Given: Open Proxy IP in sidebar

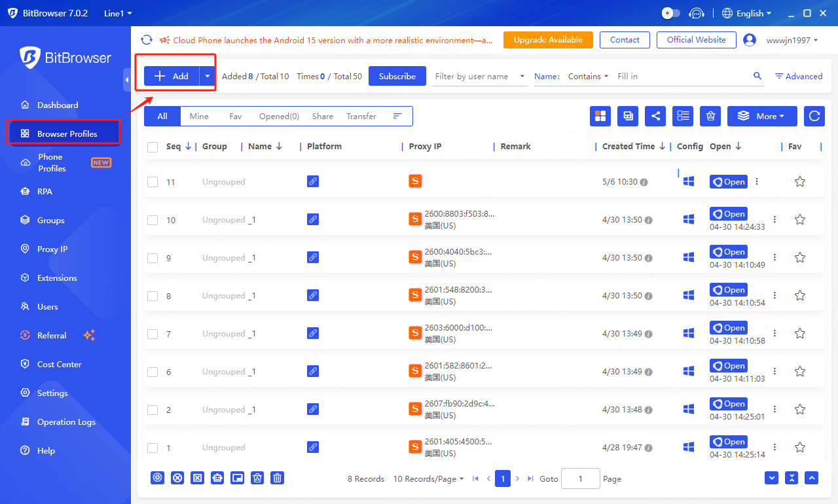Looking at the screenshot, I should pyautogui.click(x=52, y=249).
